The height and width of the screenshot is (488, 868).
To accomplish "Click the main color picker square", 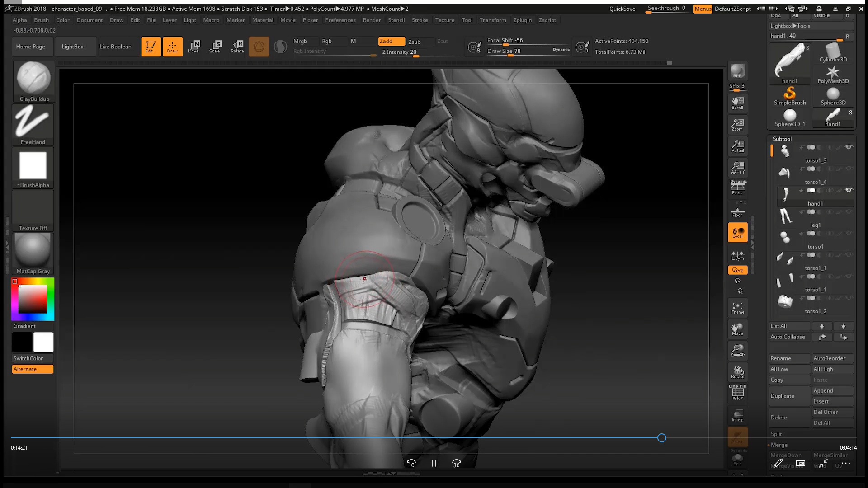I will pyautogui.click(x=33, y=299).
